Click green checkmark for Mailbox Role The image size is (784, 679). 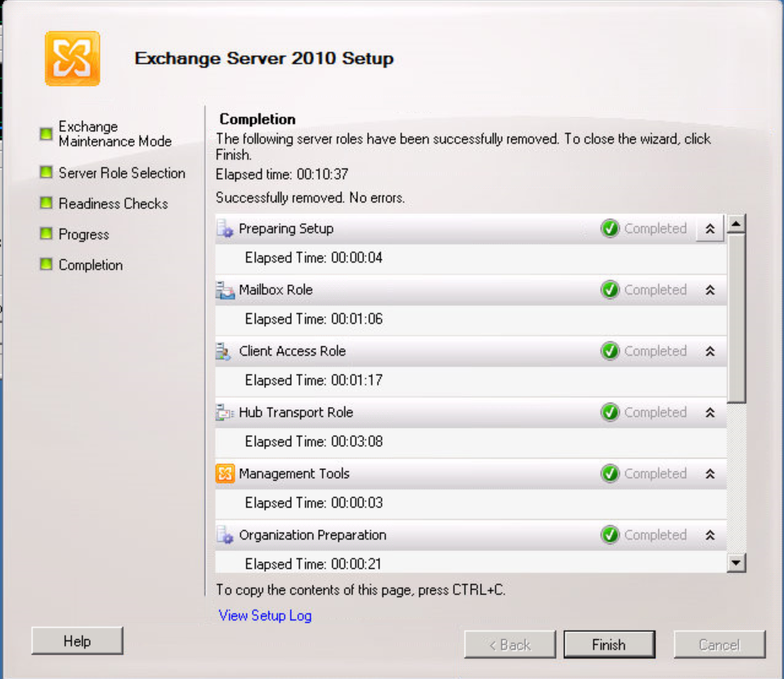610,290
